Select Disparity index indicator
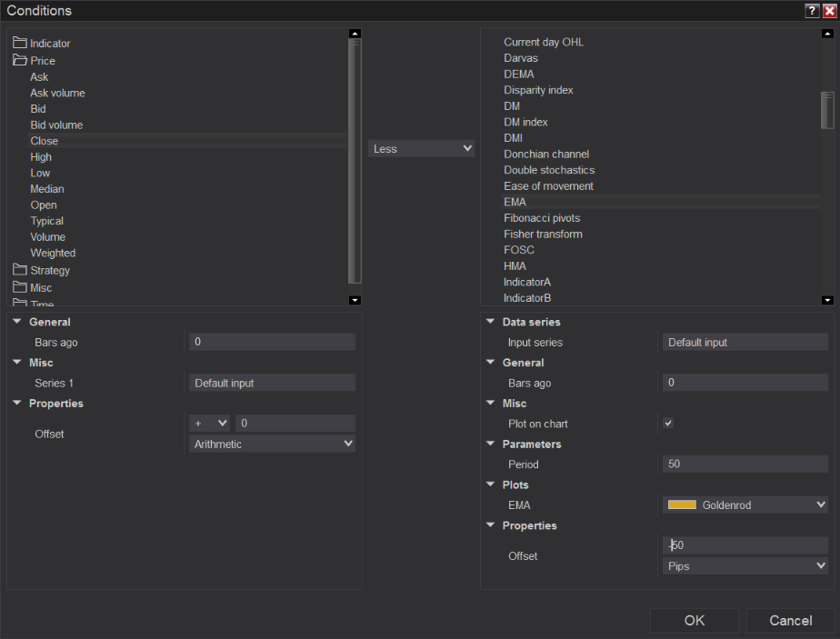Image resolution: width=840 pixels, height=639 pixels. pyautogui.click(x=538, y=90)
